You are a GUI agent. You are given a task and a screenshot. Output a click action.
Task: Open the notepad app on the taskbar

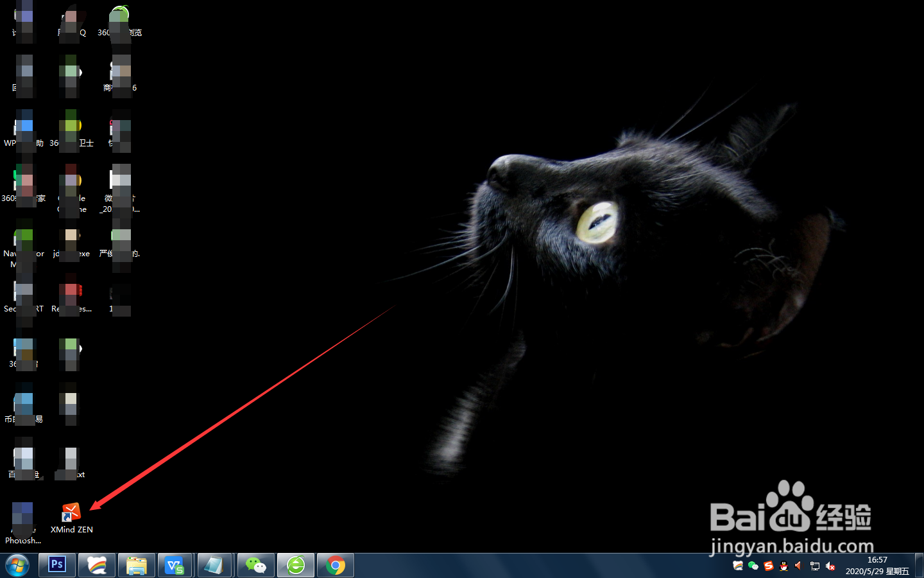pos(215,565)
